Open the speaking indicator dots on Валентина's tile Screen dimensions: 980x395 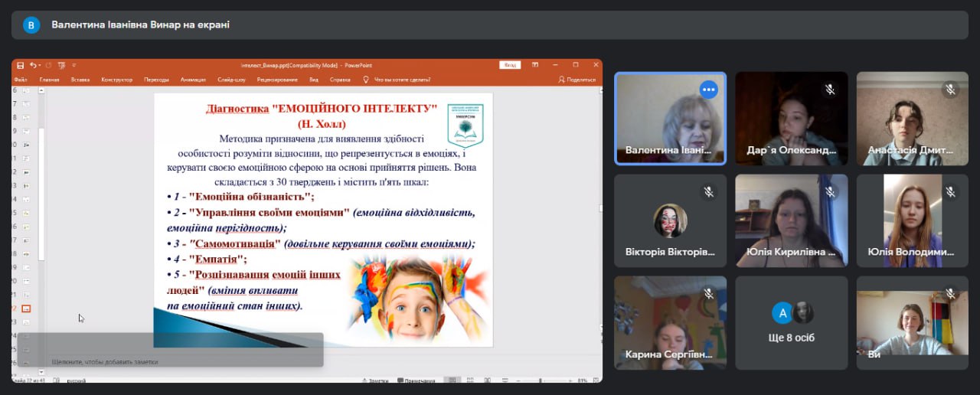(708, 90)
